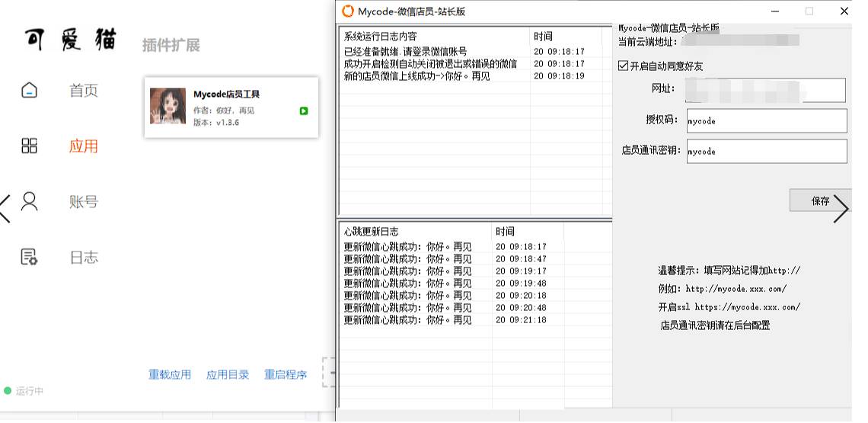Select the 账号 menu item

(x=84, y=202)
